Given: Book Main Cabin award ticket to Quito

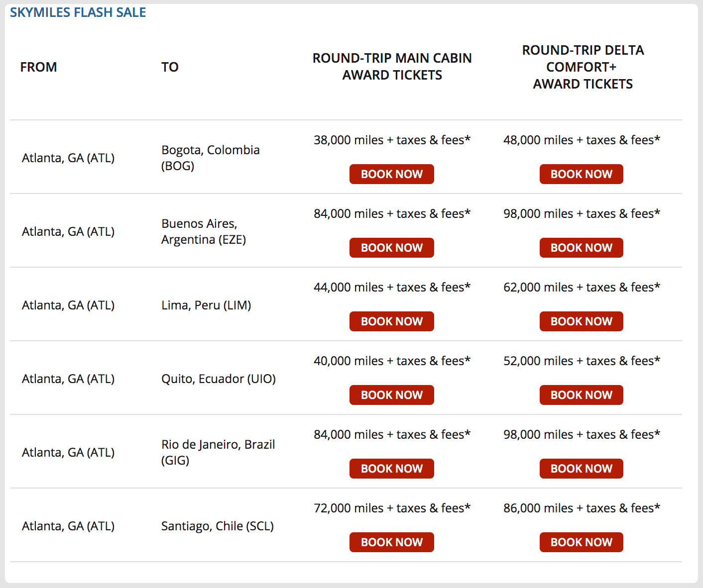Looking at the screenshot, I should 391,395.
